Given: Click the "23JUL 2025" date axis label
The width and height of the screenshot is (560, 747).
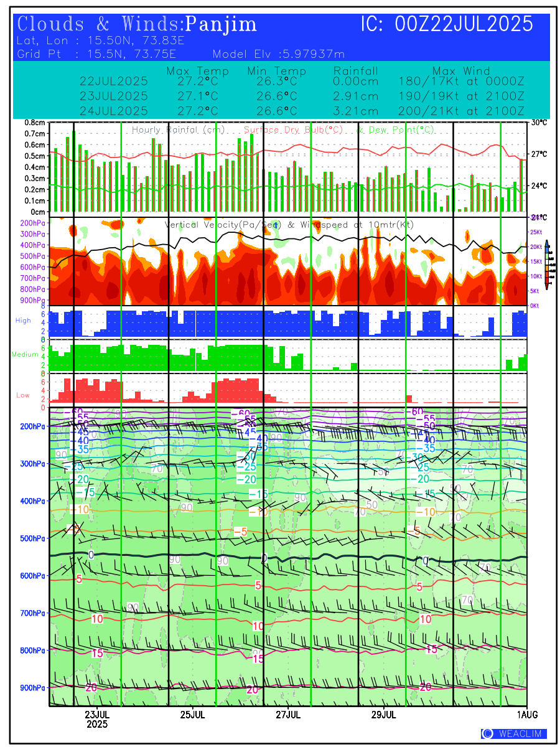Looking at the screenshot, I should (97, 719).
